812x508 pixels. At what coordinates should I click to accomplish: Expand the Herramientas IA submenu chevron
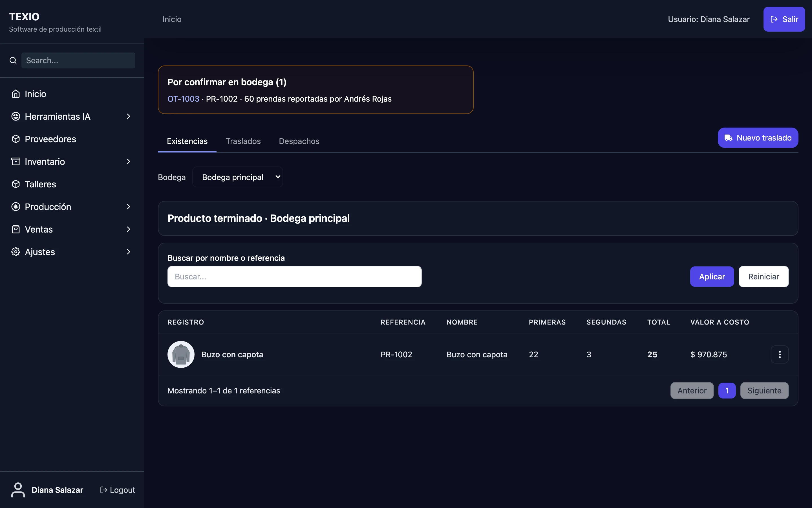129,116
